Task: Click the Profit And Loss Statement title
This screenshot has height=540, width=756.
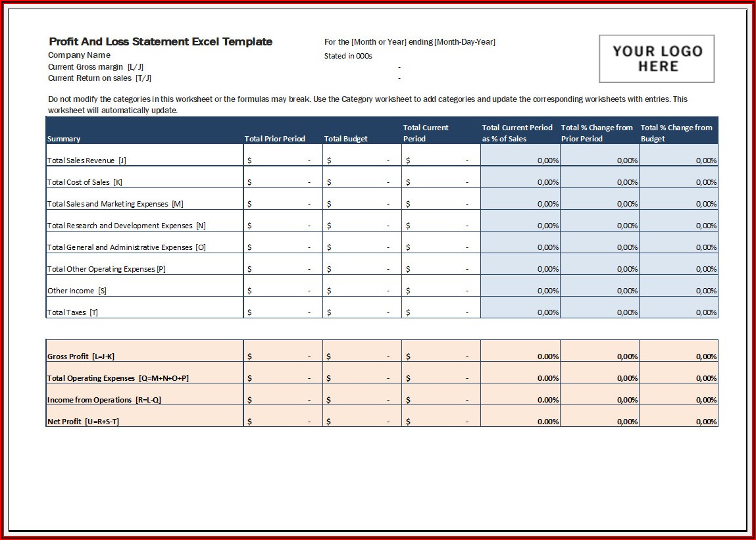Action: tap(160, 41)
